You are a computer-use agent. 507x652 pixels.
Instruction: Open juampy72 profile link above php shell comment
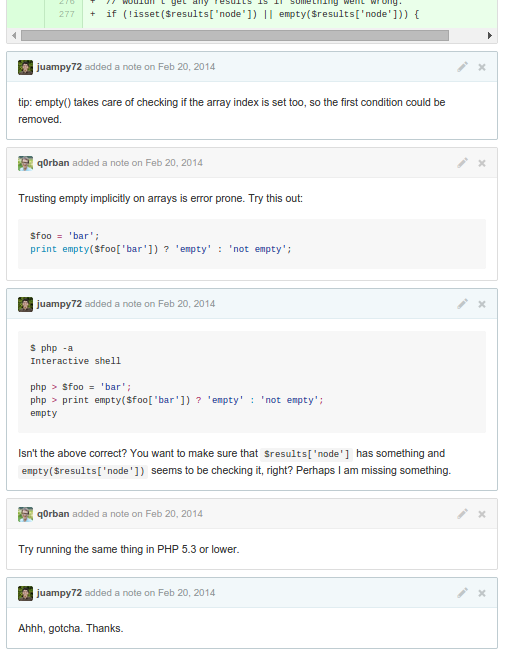pos(59,304)
